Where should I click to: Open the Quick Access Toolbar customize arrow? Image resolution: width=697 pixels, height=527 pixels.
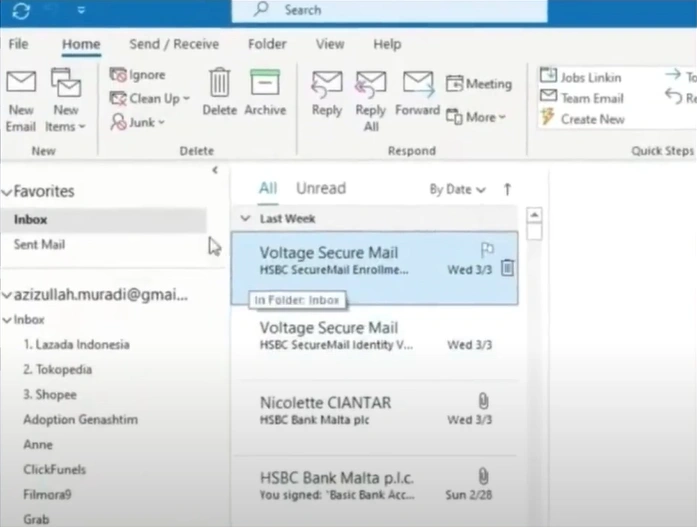81,10
